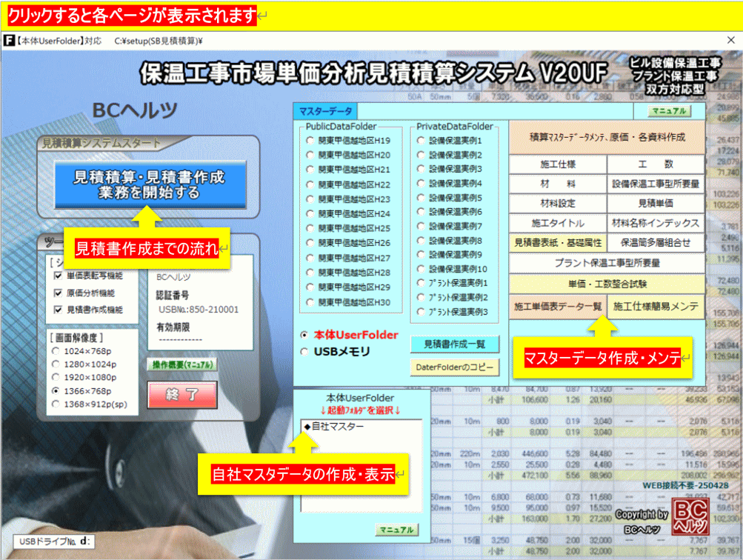Open マニュアル in the マスターデータ header
Image resolution: width=743 pixels, height=560 pixels.
click(669, 111)
